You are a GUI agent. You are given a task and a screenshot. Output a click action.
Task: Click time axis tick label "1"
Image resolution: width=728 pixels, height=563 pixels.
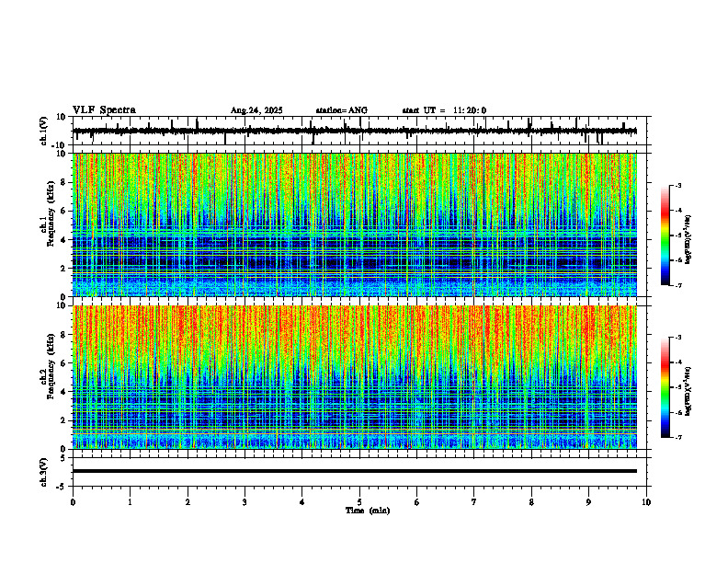[x=130, y=502]
